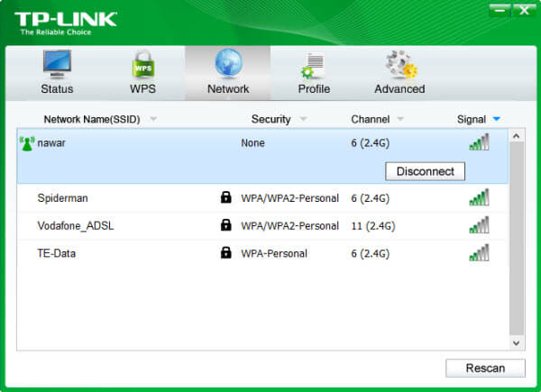Rescan for wireless networks

(x=485, y=369)
